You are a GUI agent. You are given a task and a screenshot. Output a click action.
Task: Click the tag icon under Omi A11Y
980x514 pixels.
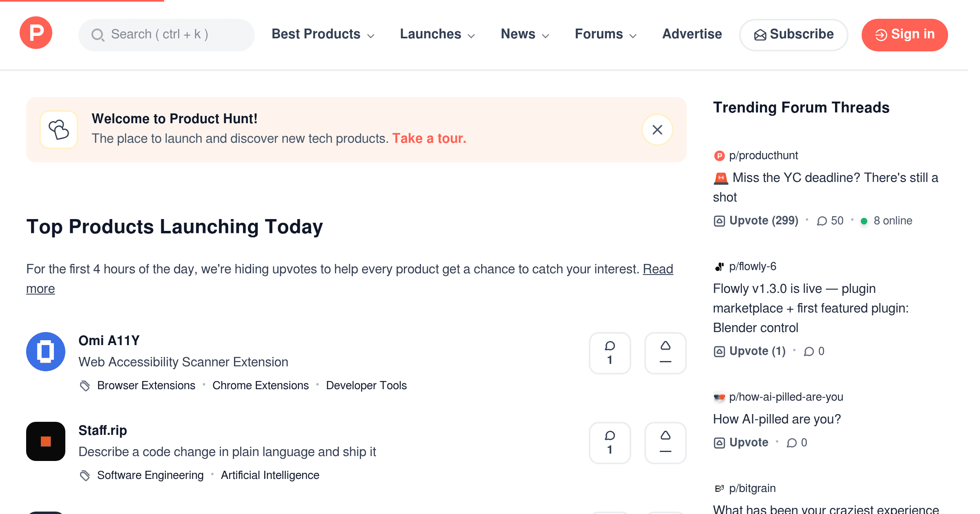coord(85,385)
